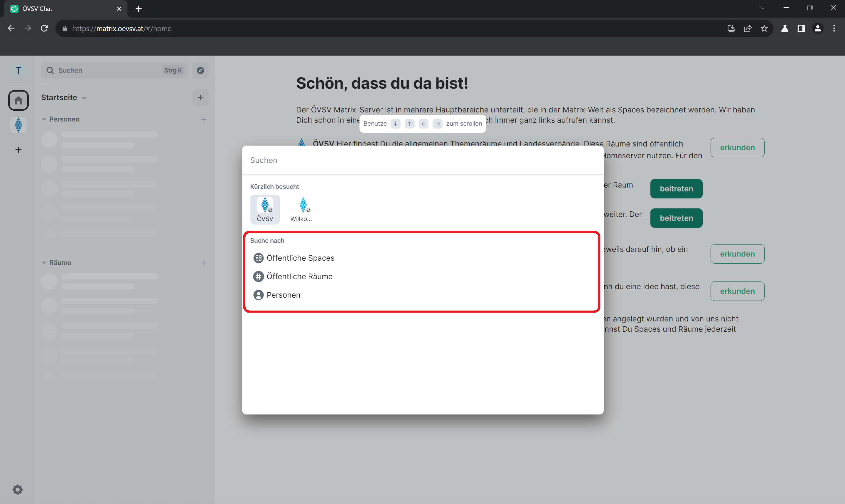Screen dimensions: 845x504
Task: Click the 'Suche nach' label
Action: (x=267, y=240)
